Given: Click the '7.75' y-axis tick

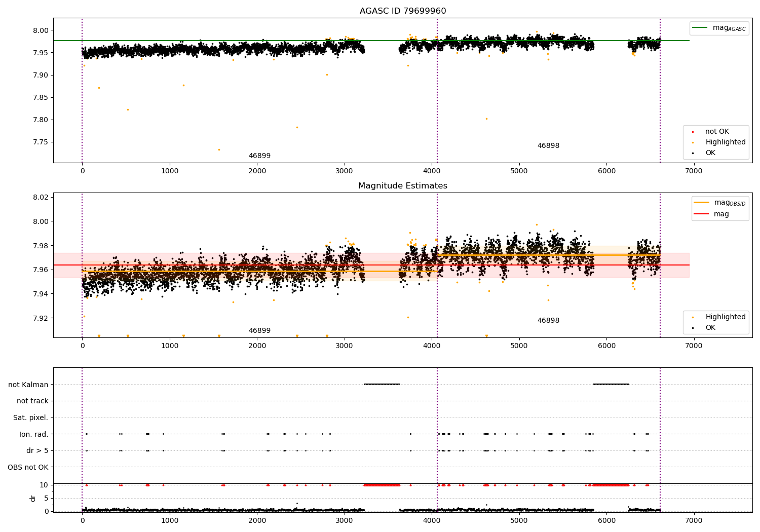Looking at the screenshot, I should 41,142.
